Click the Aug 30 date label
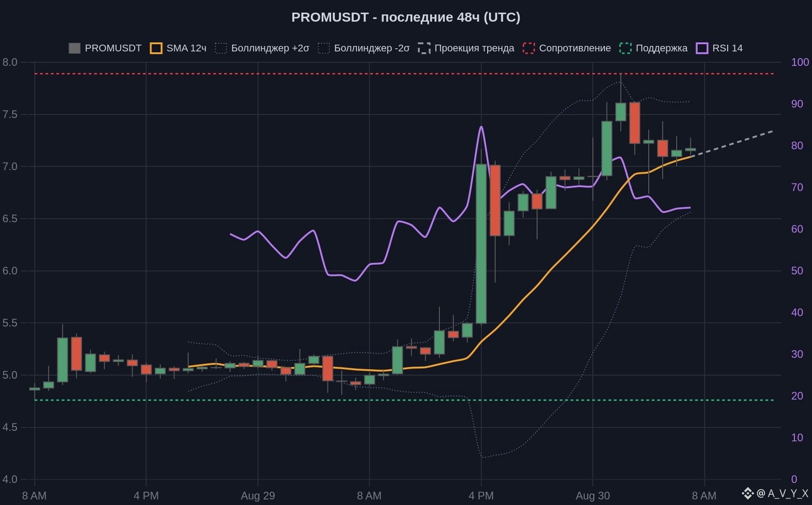812x505 pixels. (x=593, y=496)
